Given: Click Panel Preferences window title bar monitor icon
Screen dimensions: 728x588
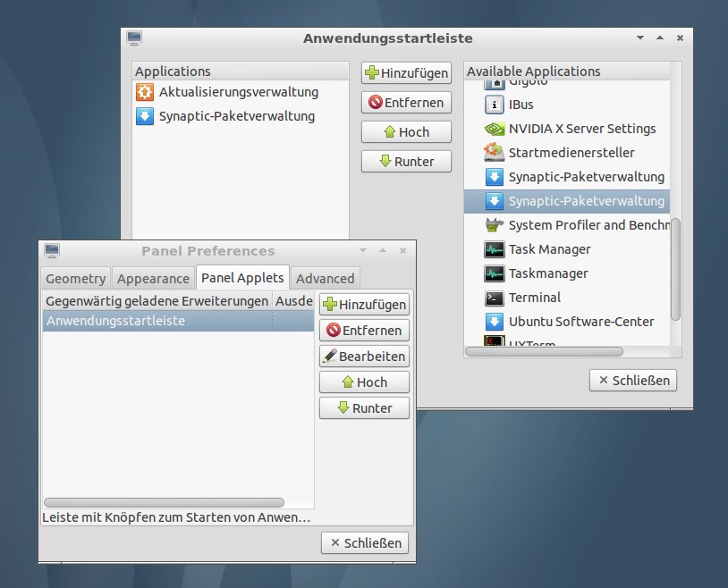Looking at the screenshot, I should 52,251.
